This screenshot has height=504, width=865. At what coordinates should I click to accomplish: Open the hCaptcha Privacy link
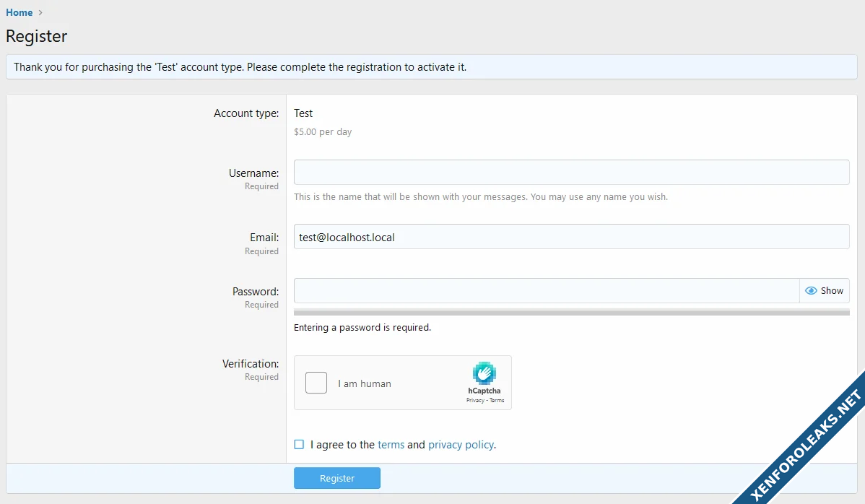[x=474, y=400]
